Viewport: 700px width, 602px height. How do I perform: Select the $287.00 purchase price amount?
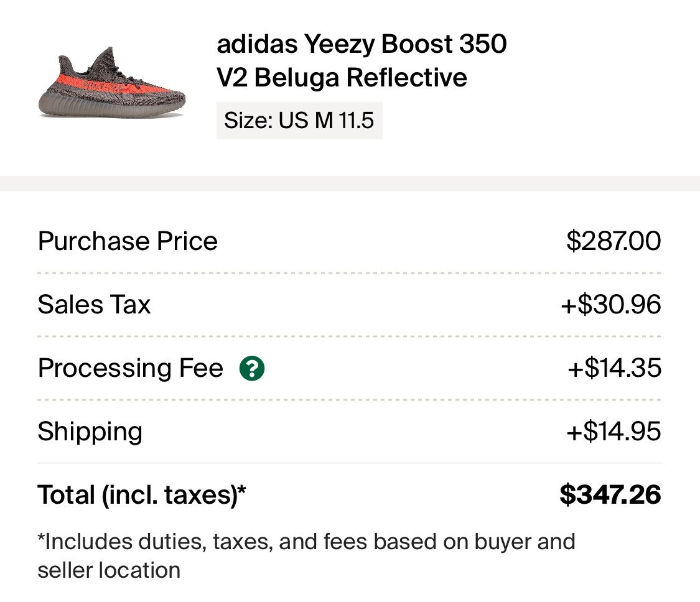coord(614,241)
